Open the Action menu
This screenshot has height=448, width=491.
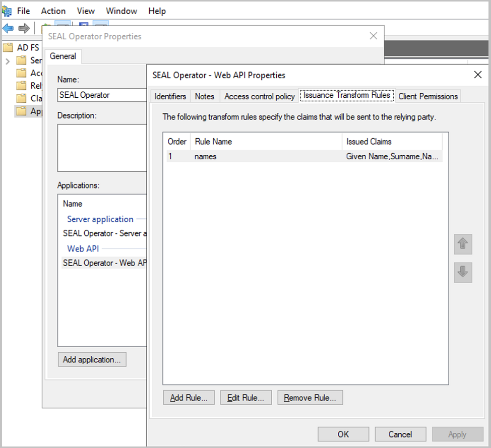click(53, 11)
